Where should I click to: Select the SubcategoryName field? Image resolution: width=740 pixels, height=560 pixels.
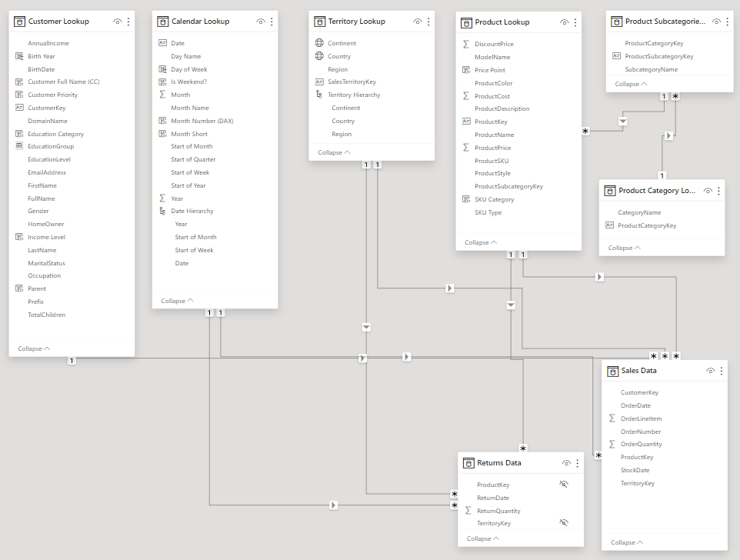651,69
